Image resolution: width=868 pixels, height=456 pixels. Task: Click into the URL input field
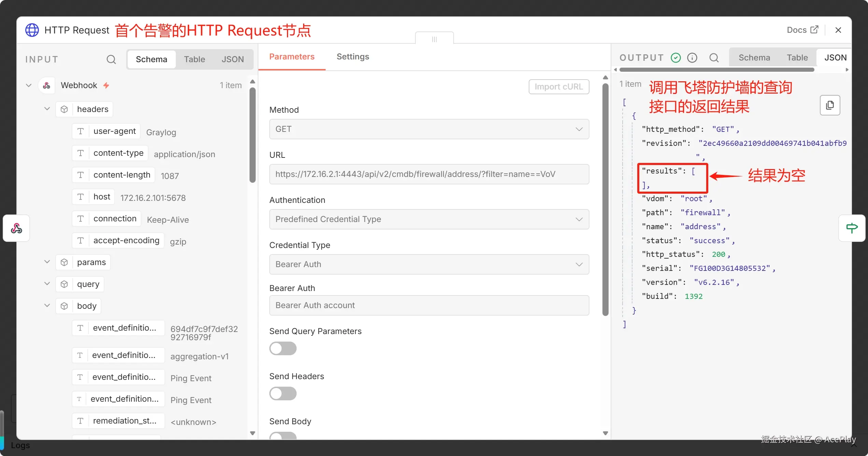click(x=429, y=174)
